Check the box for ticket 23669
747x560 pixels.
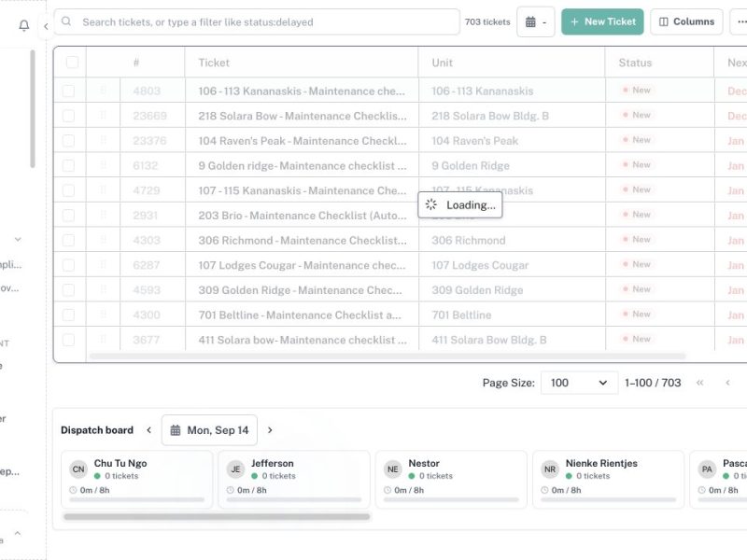point(68,116)
